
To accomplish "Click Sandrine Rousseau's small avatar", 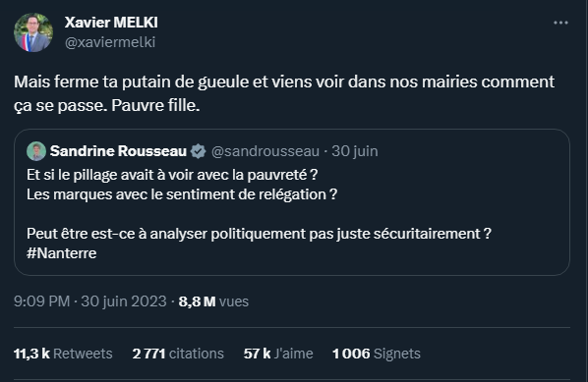I will (x=36, y=151).
